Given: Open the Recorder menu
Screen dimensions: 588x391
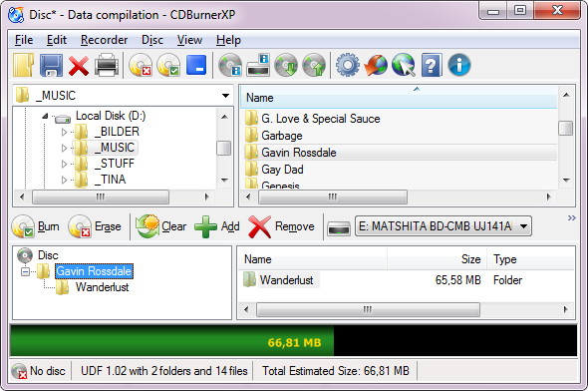Looking at the screenshot, I should coord(105,40).
